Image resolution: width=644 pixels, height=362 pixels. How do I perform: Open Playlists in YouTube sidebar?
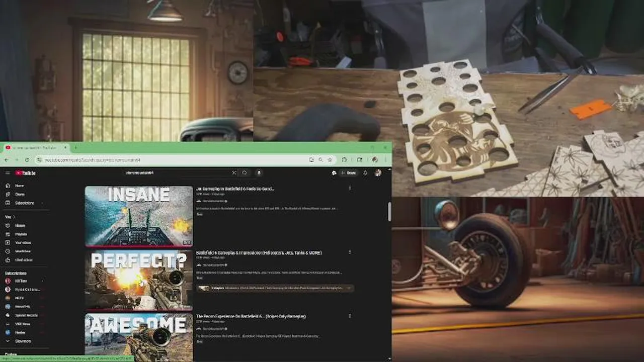tap(21, 234)
